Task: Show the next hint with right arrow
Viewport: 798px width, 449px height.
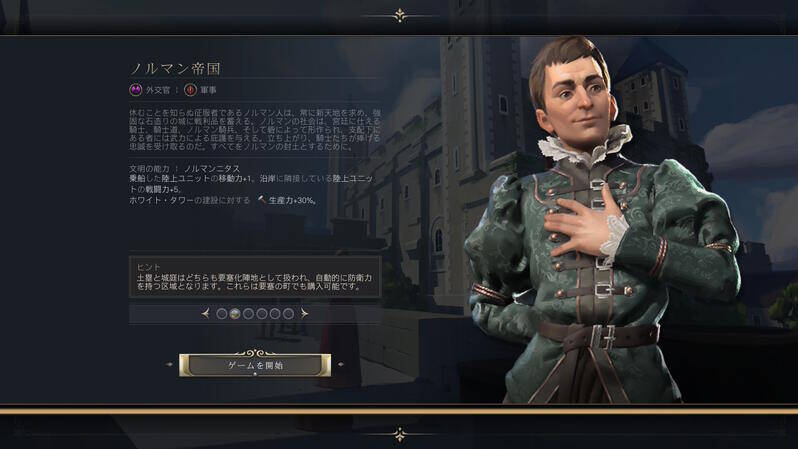Action: (304, 314)
